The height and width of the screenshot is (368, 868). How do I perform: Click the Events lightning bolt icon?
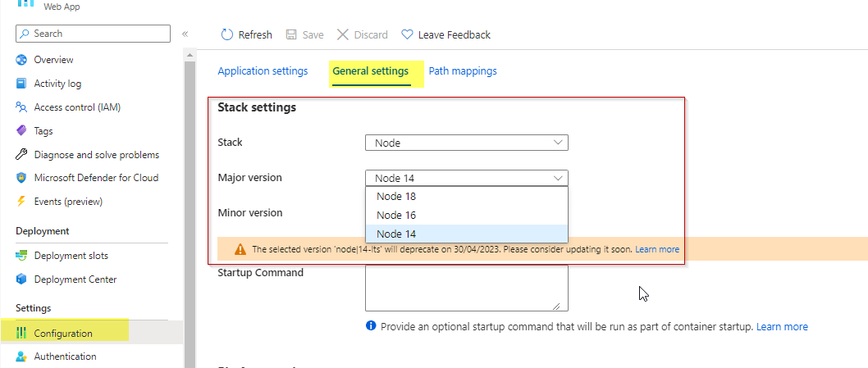[x=21, y=202]
